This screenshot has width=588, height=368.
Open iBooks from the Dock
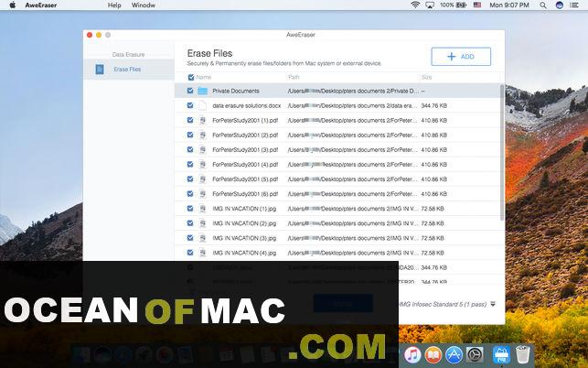click(x=433, y=354)
